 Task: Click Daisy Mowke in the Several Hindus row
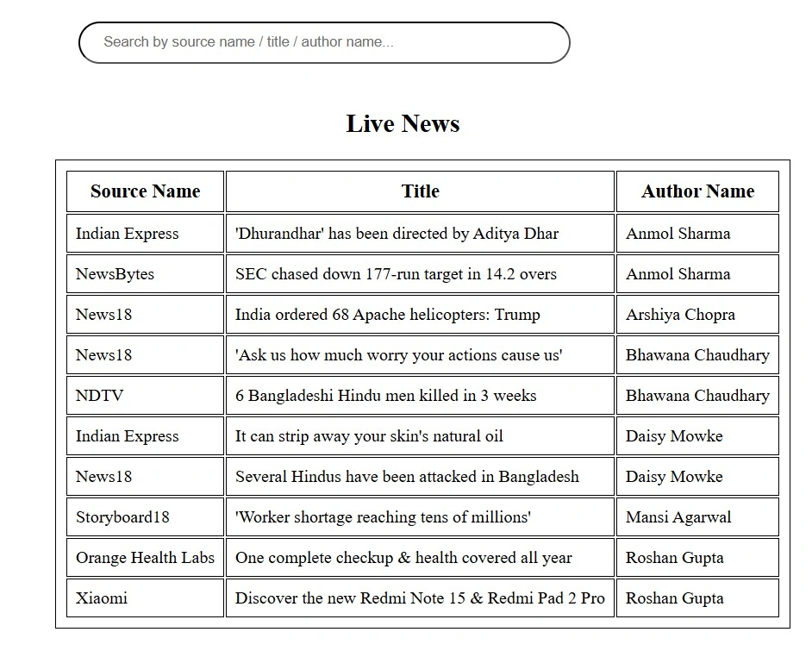(697, 477)
